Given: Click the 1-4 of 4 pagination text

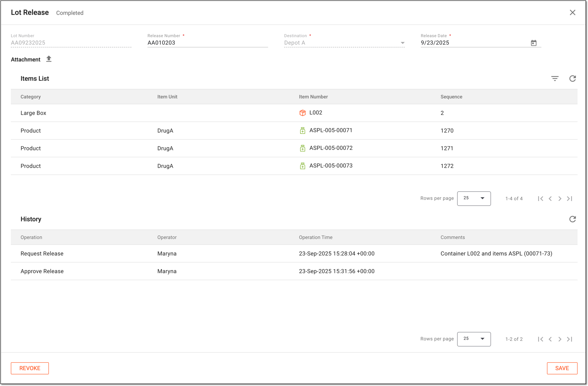Looking at the screenshot, I should pyautogui.click(x=514, y=199).
